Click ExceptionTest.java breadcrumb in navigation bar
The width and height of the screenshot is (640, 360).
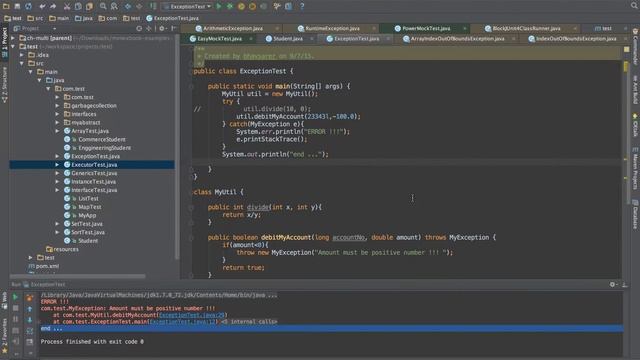(x=172, y=18)
